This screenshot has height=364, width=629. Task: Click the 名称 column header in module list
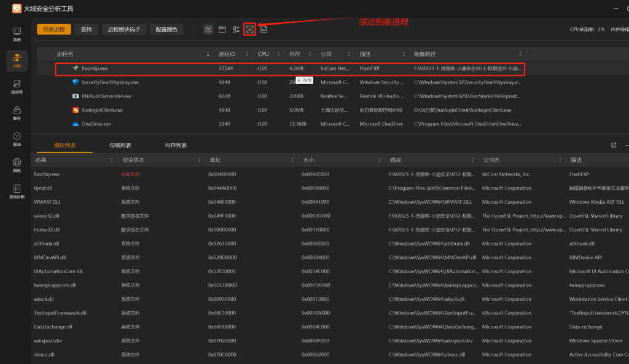(41, 160)
